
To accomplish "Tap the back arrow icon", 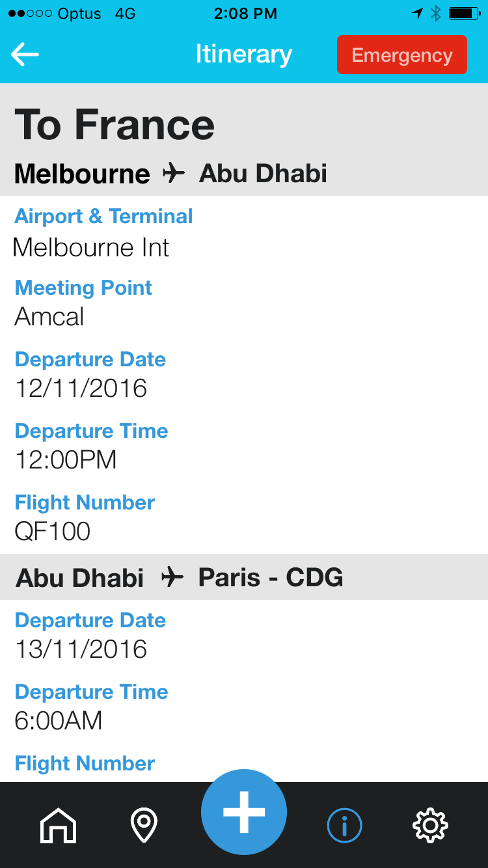I will click(x=25, y=55).
